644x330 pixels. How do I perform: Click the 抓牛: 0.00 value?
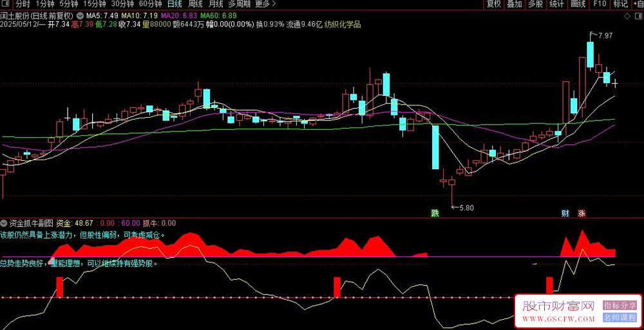(x=159, y=223)
